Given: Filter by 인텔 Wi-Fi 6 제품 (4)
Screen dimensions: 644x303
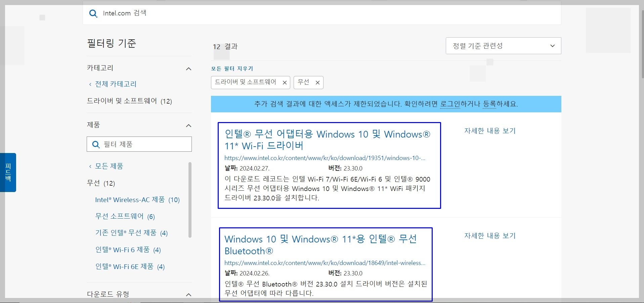Looking at the screenshot, I should [x=128, y=250].
